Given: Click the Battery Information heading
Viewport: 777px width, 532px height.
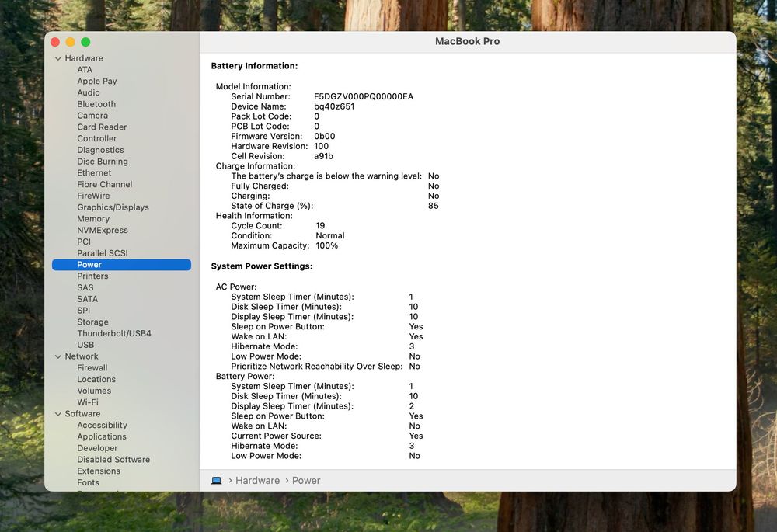Looking at the screenshot, I should (x=254, y=66).
